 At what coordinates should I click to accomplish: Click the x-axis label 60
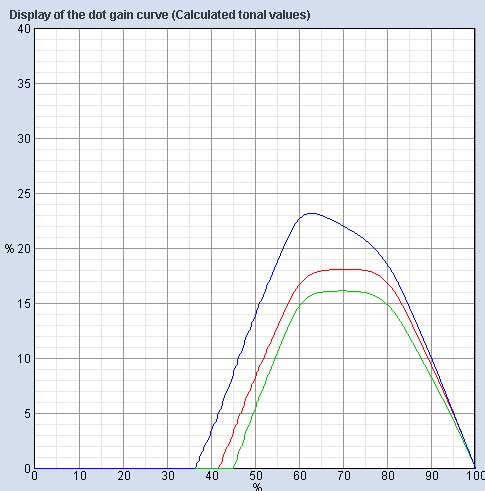tap(300, 476)
